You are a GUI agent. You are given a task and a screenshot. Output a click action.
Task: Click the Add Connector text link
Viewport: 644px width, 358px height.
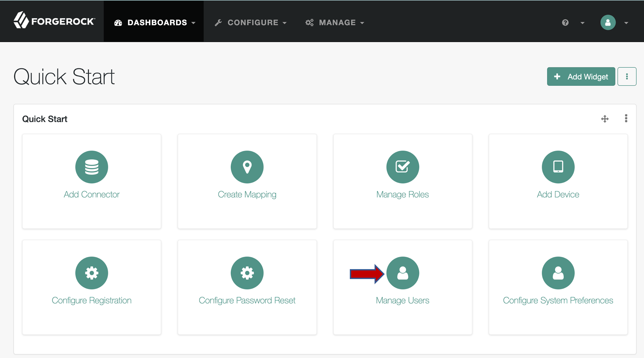[92, 194]
